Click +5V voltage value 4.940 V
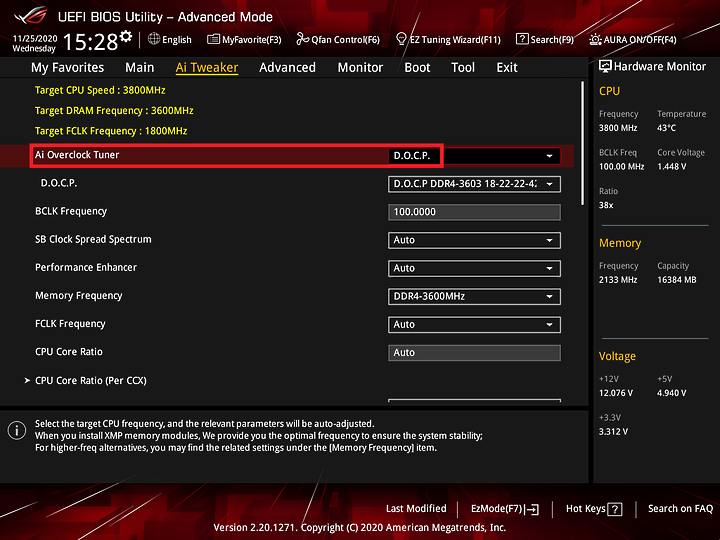The height and width of the screenshot is (540, 720). 672,393
